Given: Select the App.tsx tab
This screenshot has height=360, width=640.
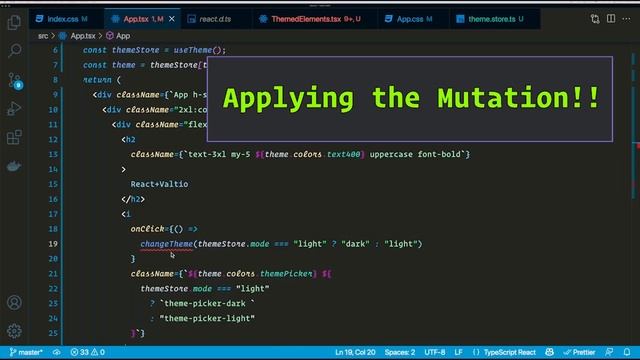Looking at the screenshot, I should [x=142, y=19].
